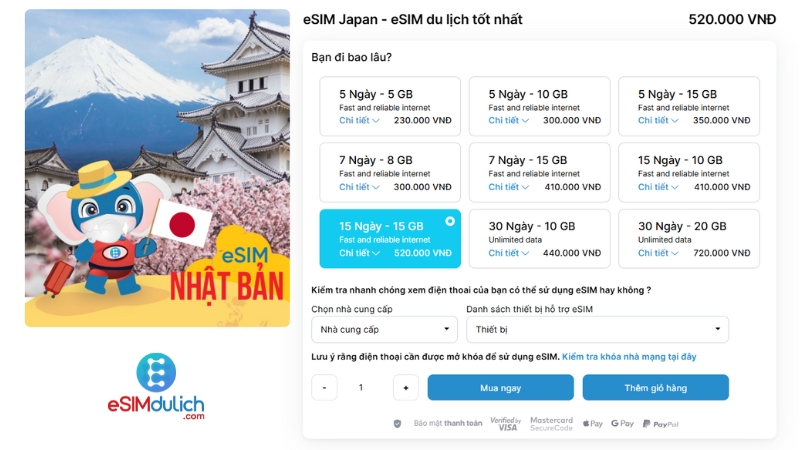This screenshot has width=800, height=450.
Task: Select the 30 Ngày - 20 GB plan
Action: click(689, 239)
